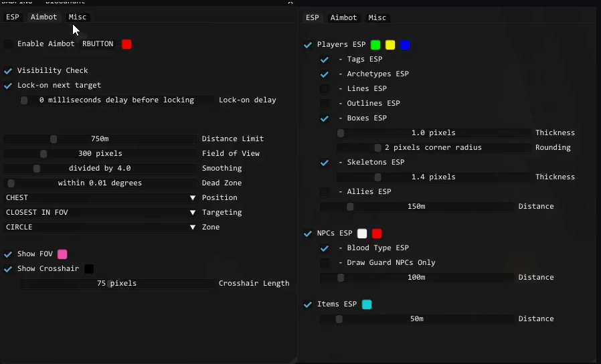Image resolution: width=601 pixels, height=364 pixels.
Task: Untick the Archetypes ESP checkbox
Action: [325, 74]
